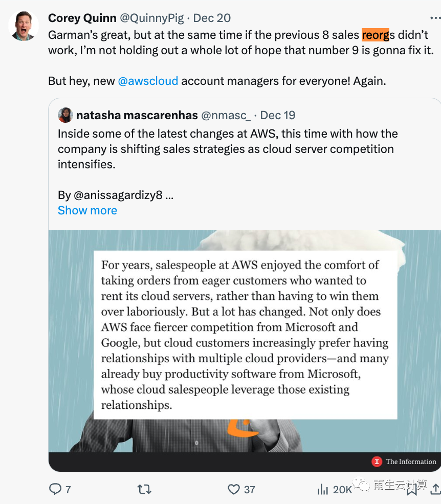Bookmark this tweet
441x504 pixels.
(411, 489)
